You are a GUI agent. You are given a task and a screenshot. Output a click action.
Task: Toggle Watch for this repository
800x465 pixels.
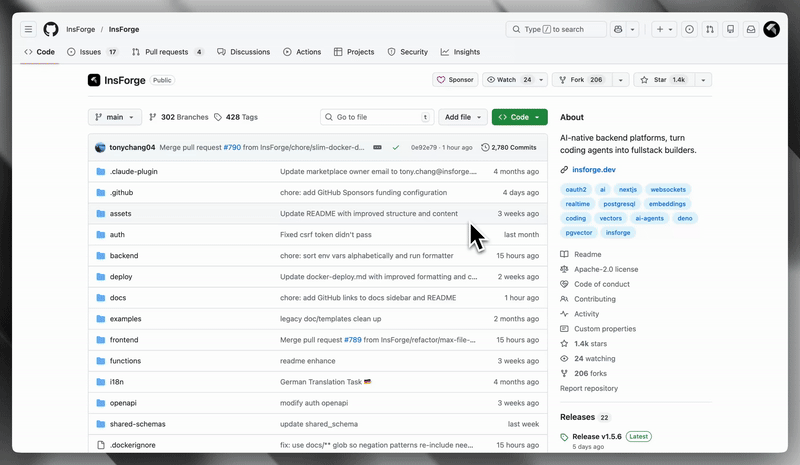tap(508, 80)
